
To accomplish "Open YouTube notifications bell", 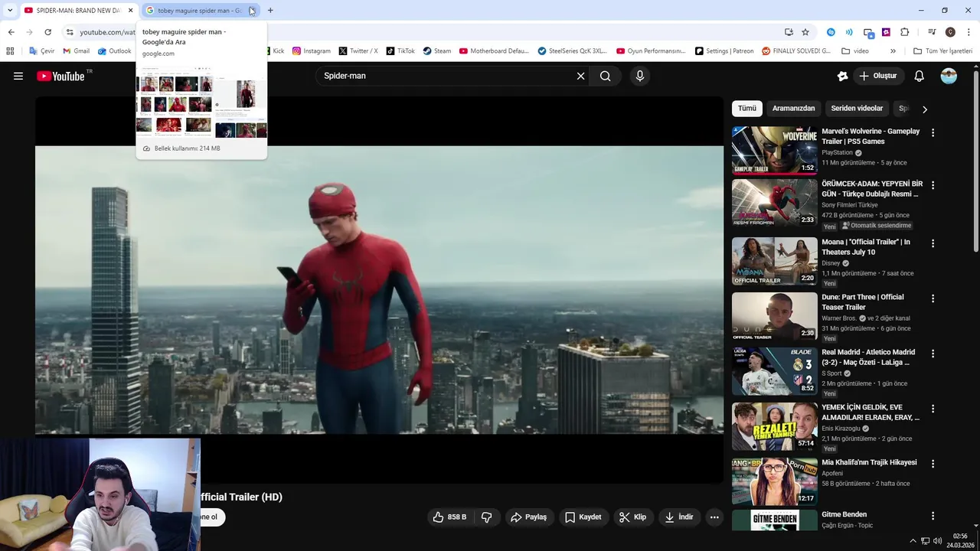I will (x=920, y=76).
